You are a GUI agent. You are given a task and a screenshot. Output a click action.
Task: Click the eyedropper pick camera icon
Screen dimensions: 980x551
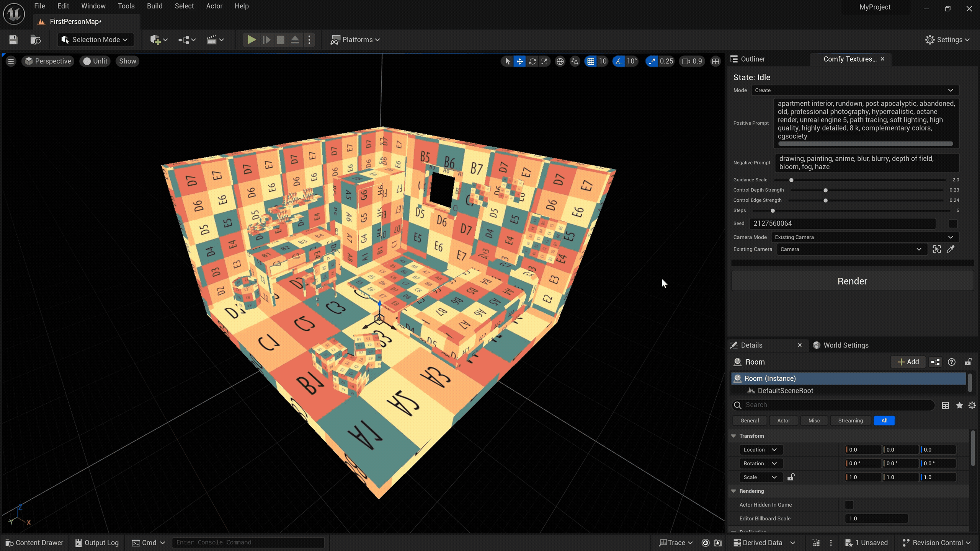[951, 249]
